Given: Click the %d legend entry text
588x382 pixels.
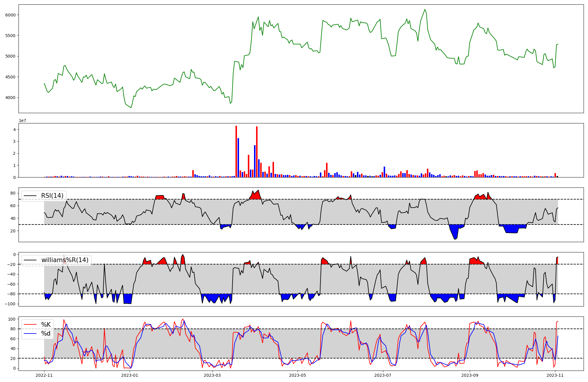Looking at the screenshot, I should (46, 334).
